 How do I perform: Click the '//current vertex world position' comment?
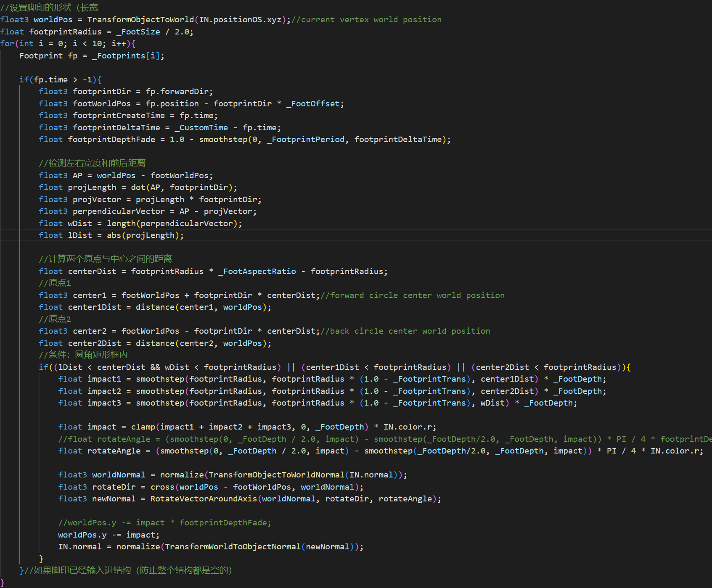click(366, 20)
